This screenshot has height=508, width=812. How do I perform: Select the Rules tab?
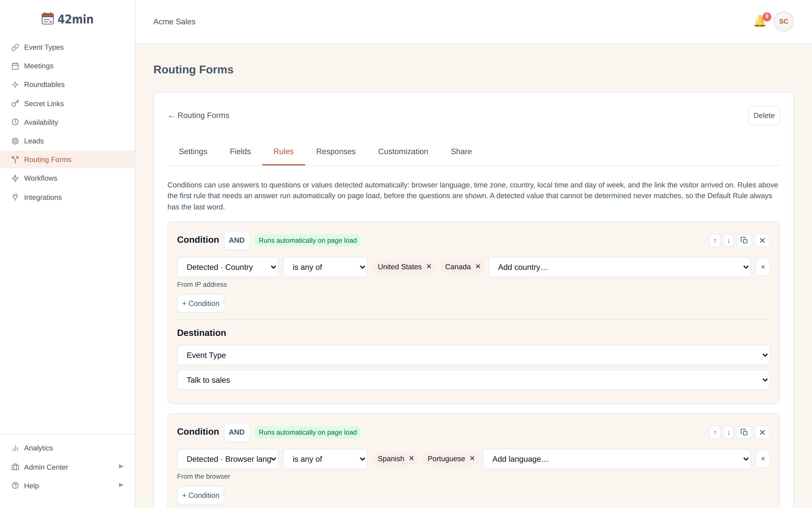pos(284,152)
